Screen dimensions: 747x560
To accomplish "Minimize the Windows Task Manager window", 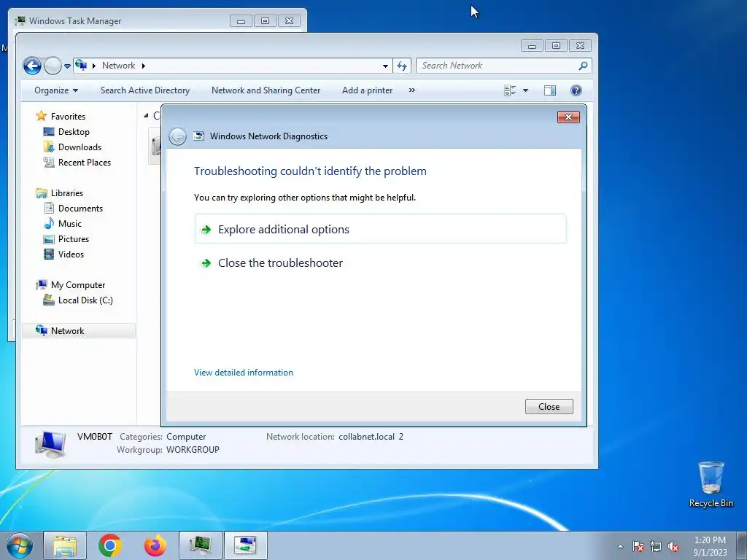I will [241, 21].
